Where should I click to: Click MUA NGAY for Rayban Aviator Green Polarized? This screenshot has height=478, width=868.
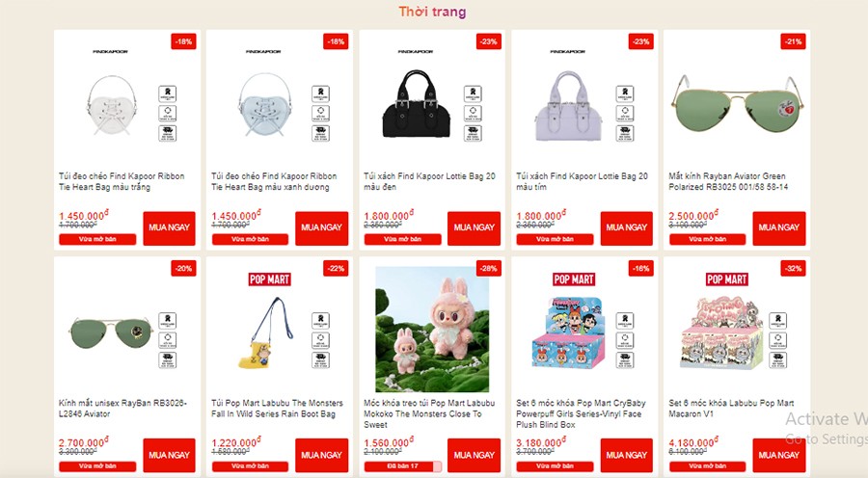point(779,228)
